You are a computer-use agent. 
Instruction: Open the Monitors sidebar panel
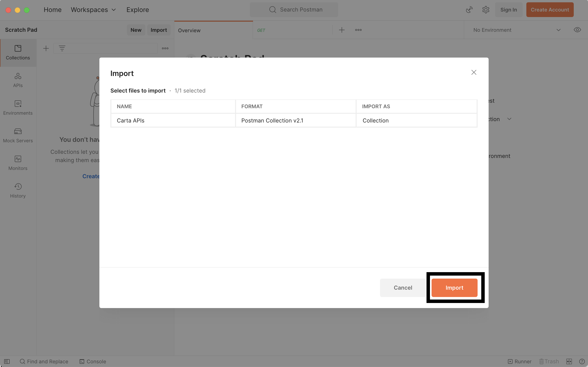[18, 163]
